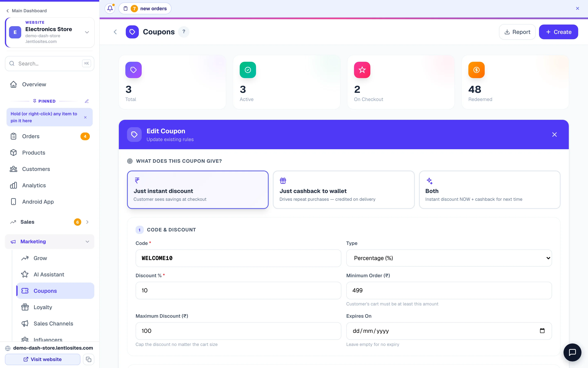Click the Coupons header tag icon
The width and height of the screenshot is (588, 368).
(132, 32)
